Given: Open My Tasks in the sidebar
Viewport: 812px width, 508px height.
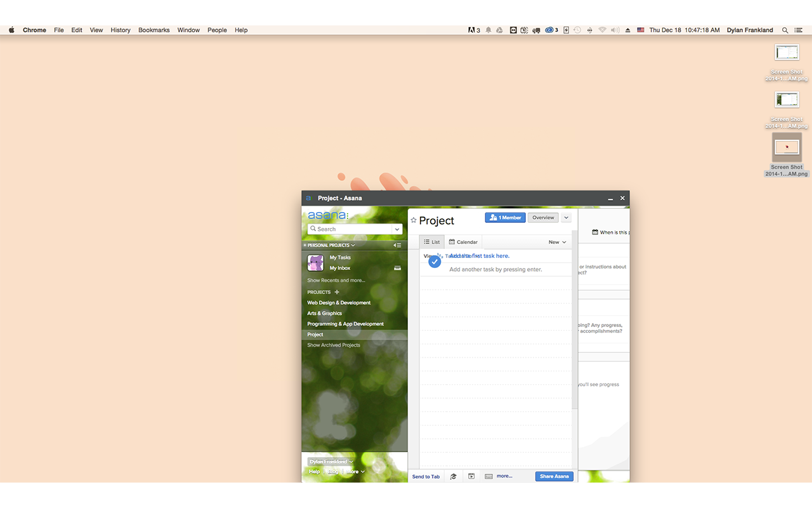Looking at the screenshot, I should [340, 257].
